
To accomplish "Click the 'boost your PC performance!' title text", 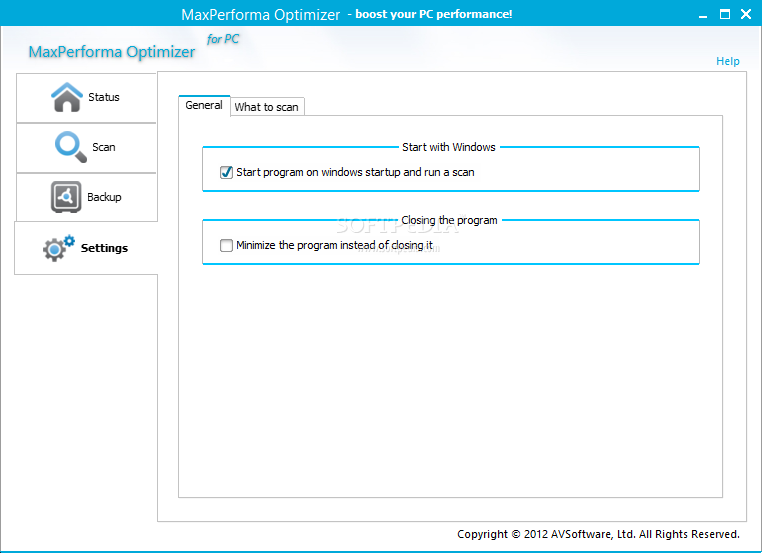I will (x=433, y=14).
